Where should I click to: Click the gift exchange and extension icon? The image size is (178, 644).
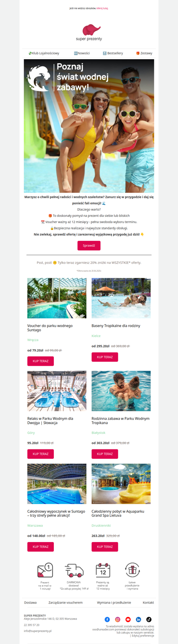[x=132, y=570]
